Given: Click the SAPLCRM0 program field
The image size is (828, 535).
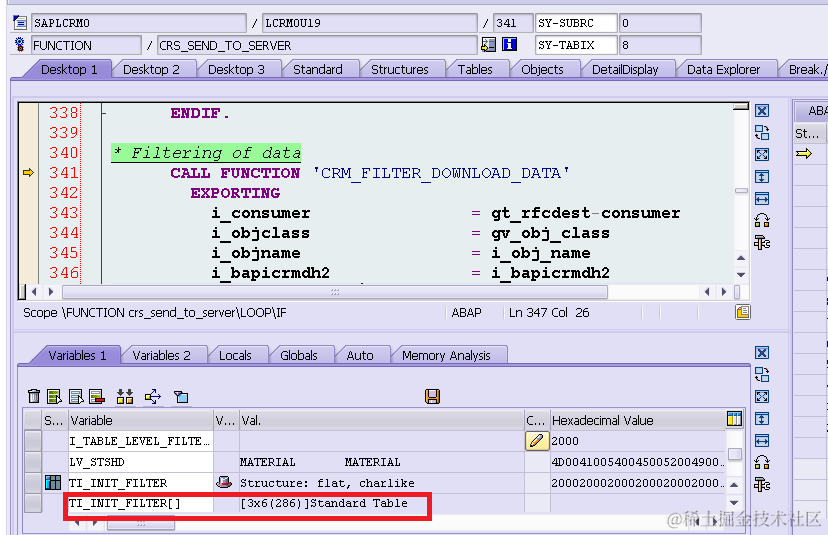Looking at the screenshot, I should (x=138, y=23).
